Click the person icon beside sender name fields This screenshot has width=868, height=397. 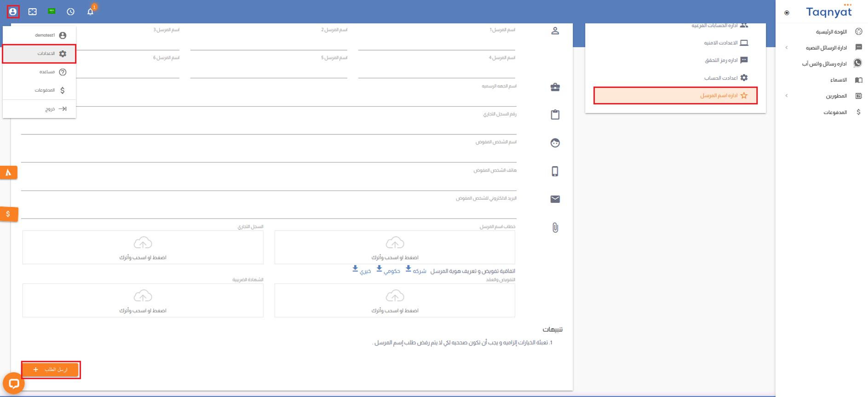tap(555, 31)
